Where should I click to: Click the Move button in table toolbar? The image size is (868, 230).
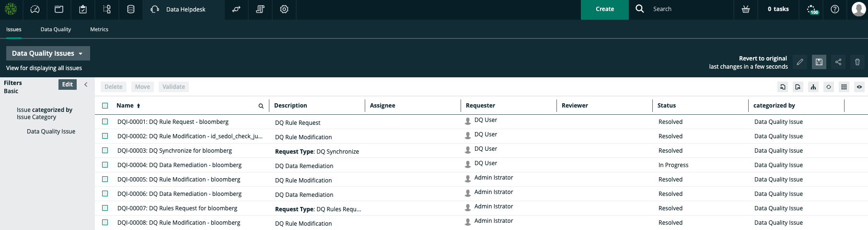click(142, 87)
